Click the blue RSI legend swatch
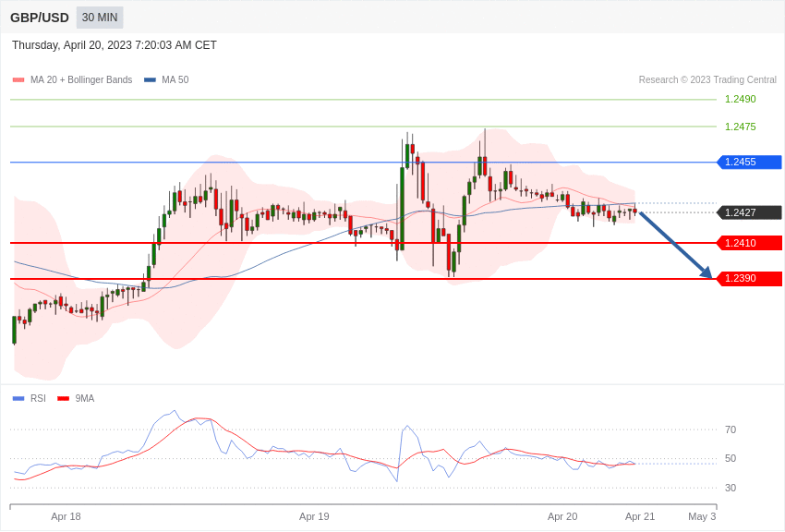Viewport: 785px width, 532px height. coord(18,398)
